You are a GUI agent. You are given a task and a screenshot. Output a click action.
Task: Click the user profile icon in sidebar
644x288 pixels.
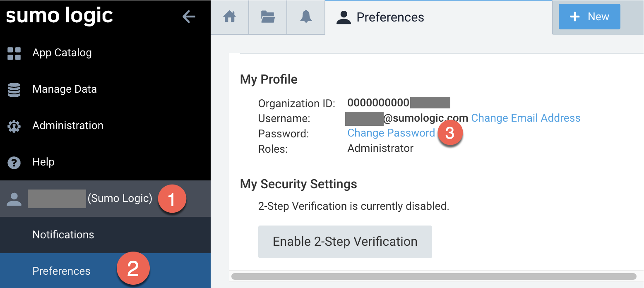click(14, 199)
